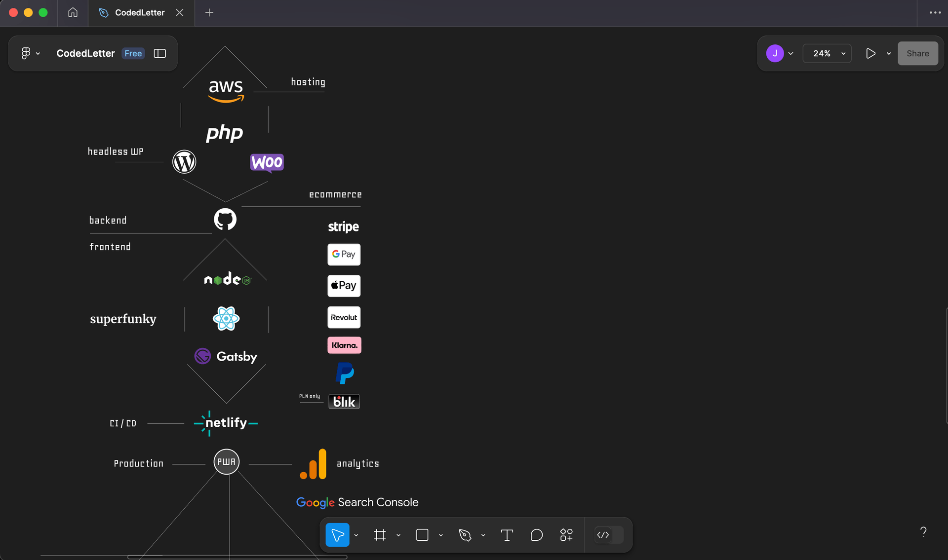
Task: Select the PWA circle badge
Action: pyautogui.click(x=226, y=462)
